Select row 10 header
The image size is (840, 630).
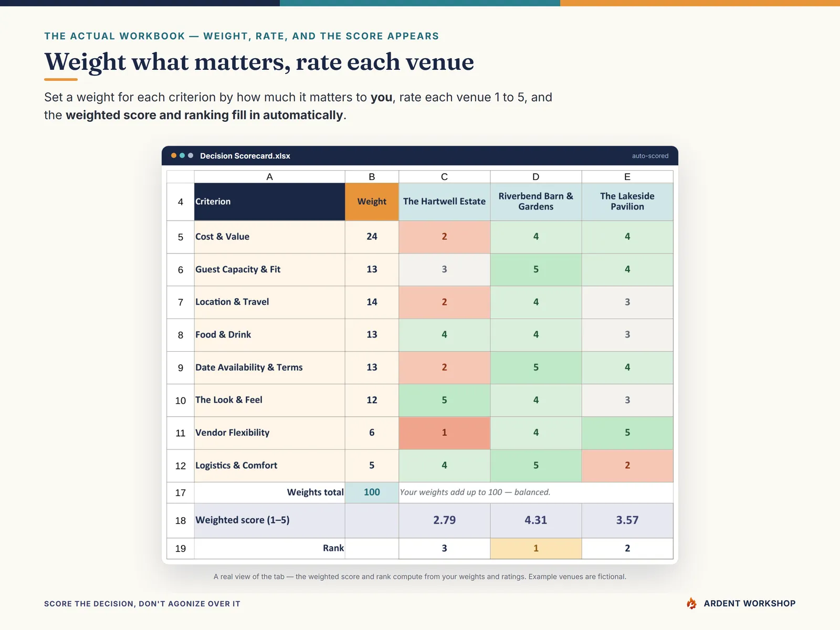pos(181,401)
